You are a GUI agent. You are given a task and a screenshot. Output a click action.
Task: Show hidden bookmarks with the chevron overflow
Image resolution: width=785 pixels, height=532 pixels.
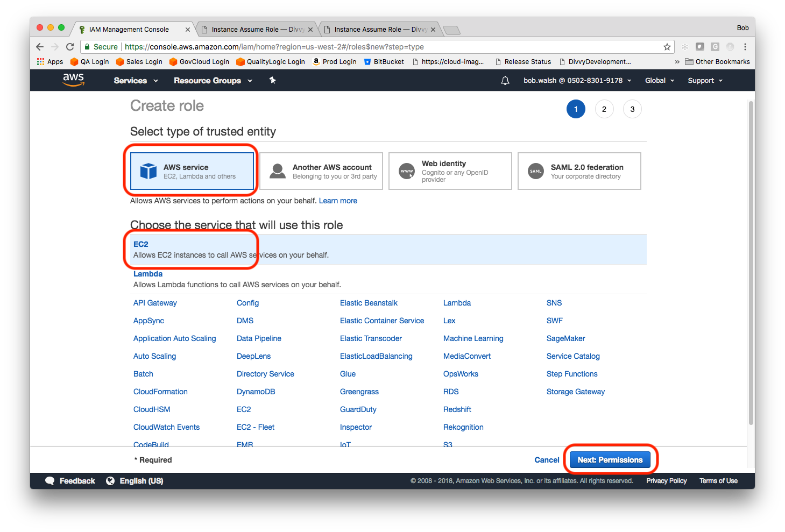pos(677,62)
